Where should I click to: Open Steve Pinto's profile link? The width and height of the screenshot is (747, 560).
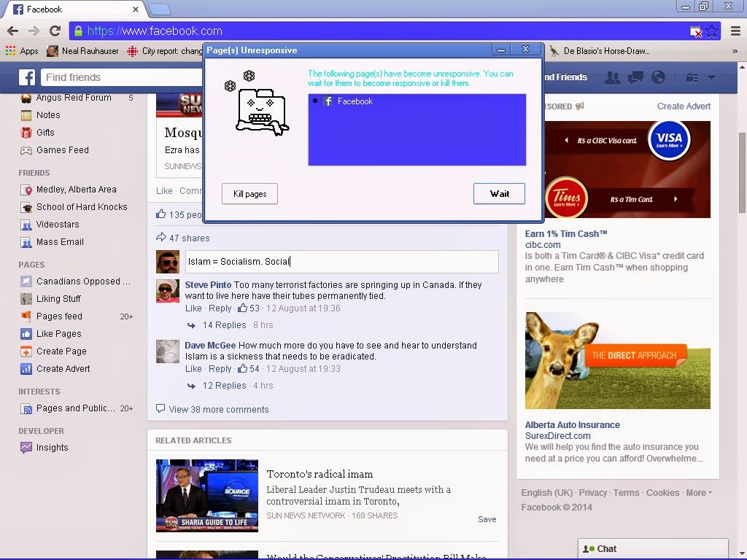[x=208, y=285]
